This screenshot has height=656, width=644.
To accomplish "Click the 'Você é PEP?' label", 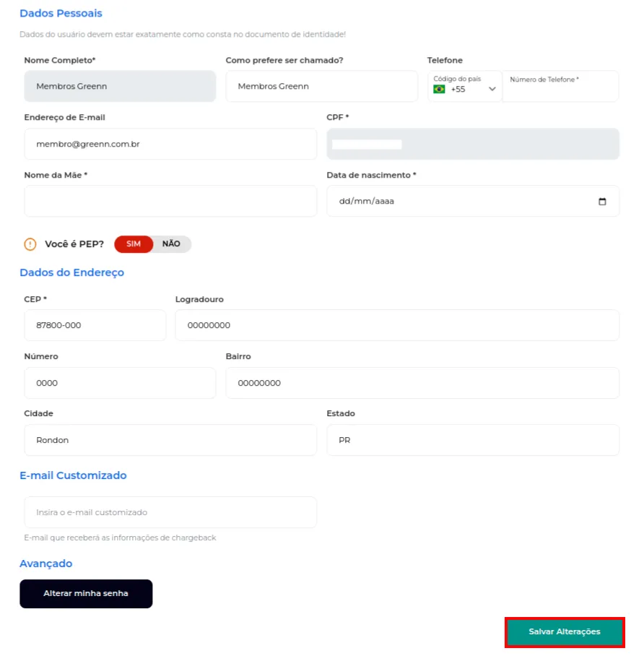I will click(74, 244).
